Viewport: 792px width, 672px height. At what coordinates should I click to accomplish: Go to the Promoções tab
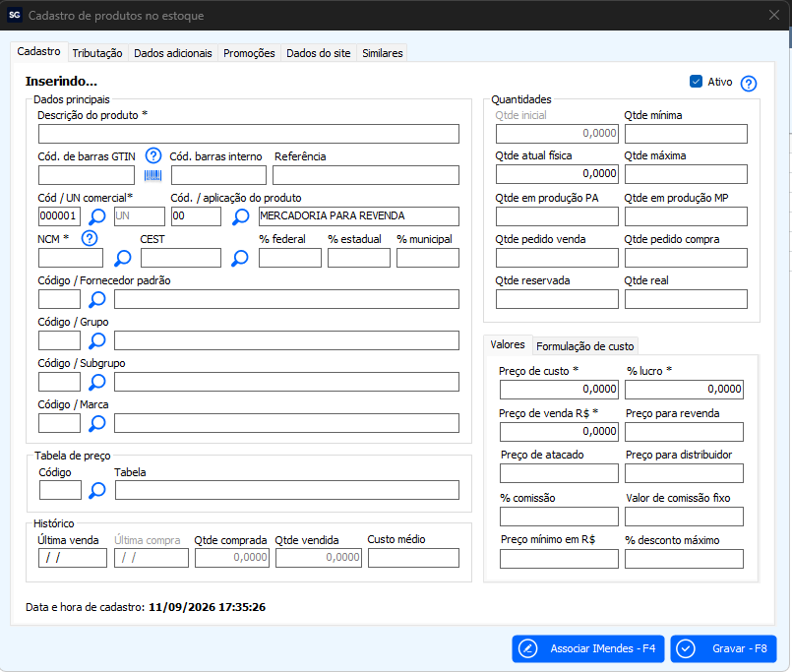pos(249,53)
